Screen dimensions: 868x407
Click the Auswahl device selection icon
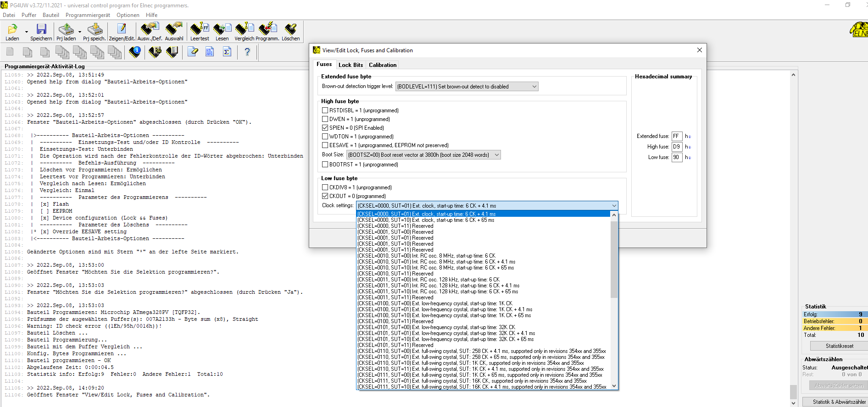point(174,29)
